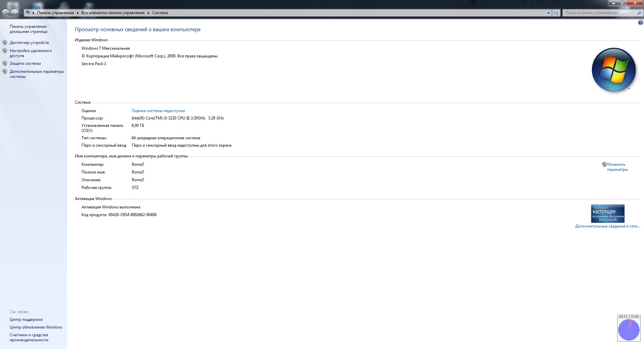Viewport: 644px width, 349px height.
Task: Open 'Центр обновления Windows' link
Action: (x=36, y=327)
